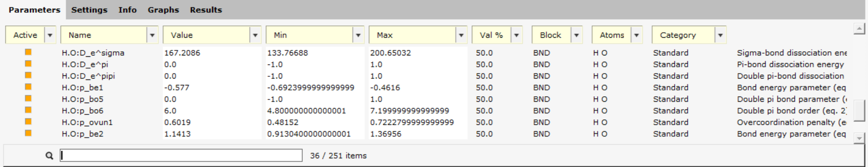Click the scrollbar up arrow
Image resolution: width=868 pixels, height=167 pixels.
(x=859, y=29)
